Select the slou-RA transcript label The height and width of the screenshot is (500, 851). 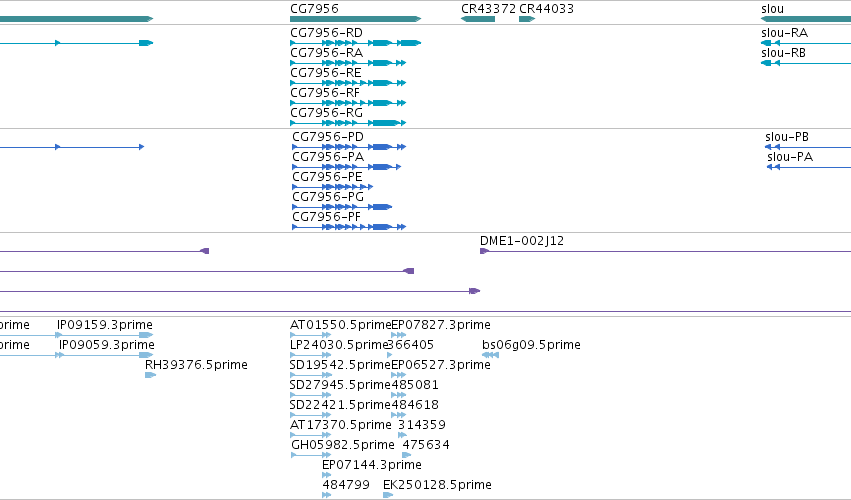(x=785, y=33)
